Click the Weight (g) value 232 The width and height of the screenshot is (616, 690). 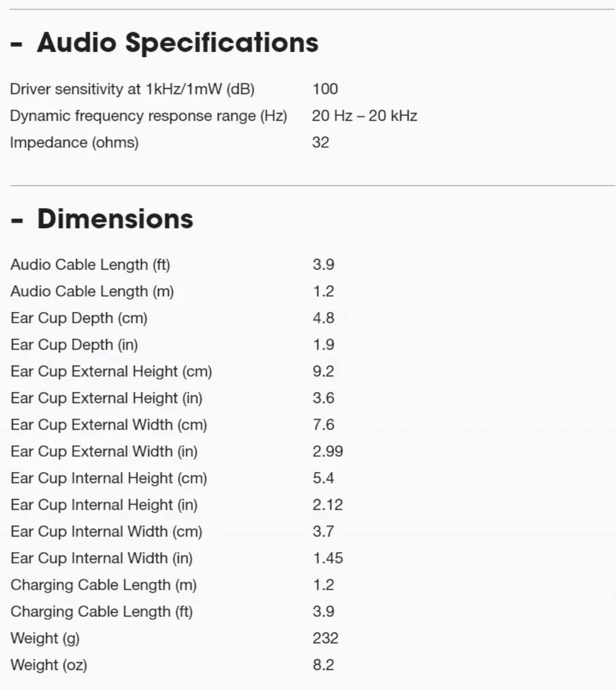click(325, 638)
